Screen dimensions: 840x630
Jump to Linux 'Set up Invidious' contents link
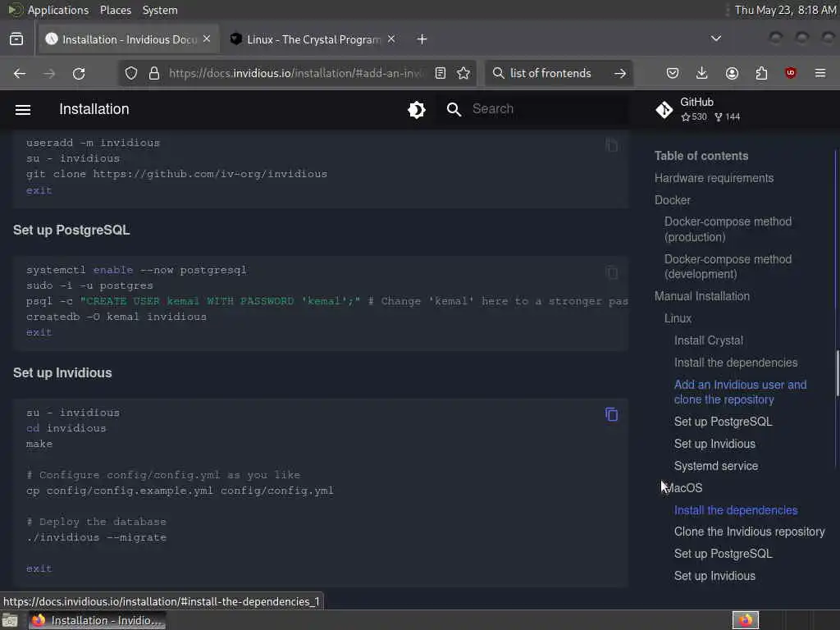(714, 444)
